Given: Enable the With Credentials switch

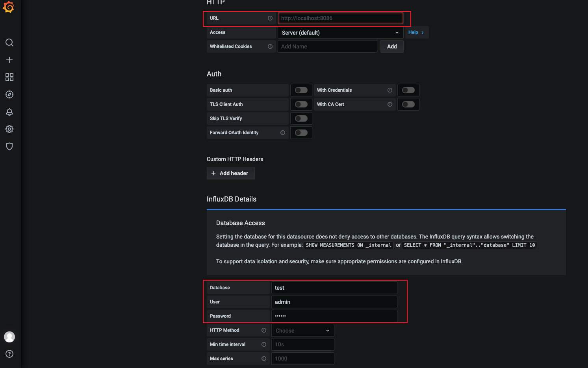Looking at the screenshot, I should 408,90.
